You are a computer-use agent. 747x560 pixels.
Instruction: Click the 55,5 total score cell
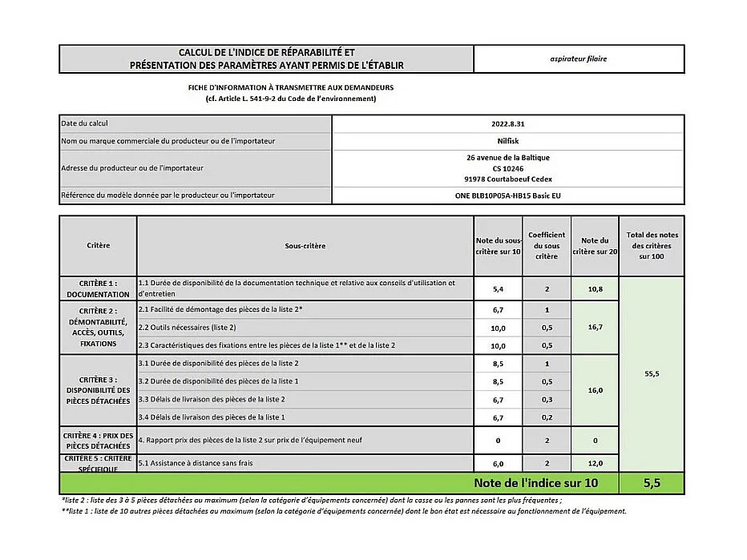pyautogui.click(x=652, y=374)
